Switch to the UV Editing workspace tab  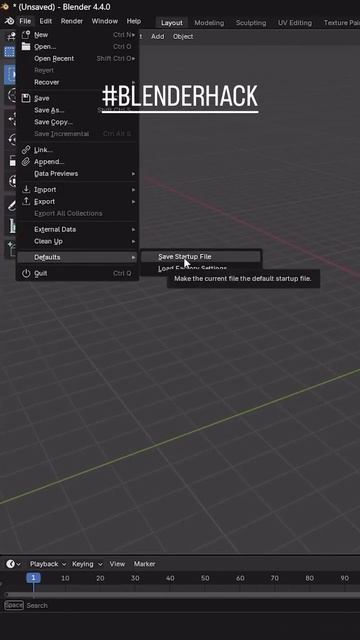(295, 23)
